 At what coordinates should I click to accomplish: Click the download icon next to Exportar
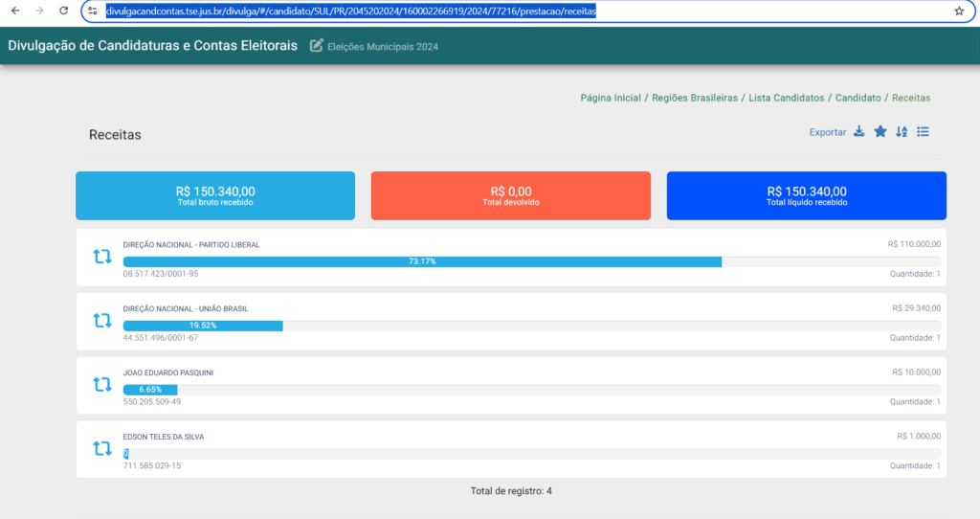pyautogui.click(x=859, y=131)
